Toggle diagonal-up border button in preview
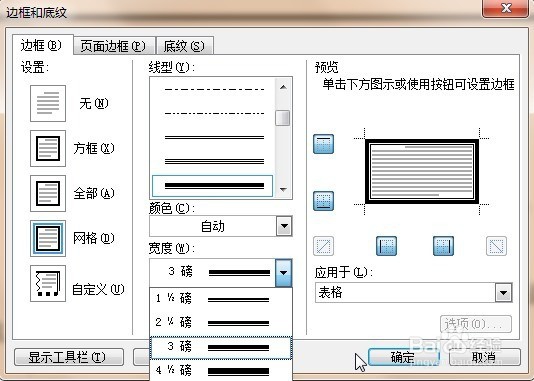534x381 pixels. pos(323,246)
